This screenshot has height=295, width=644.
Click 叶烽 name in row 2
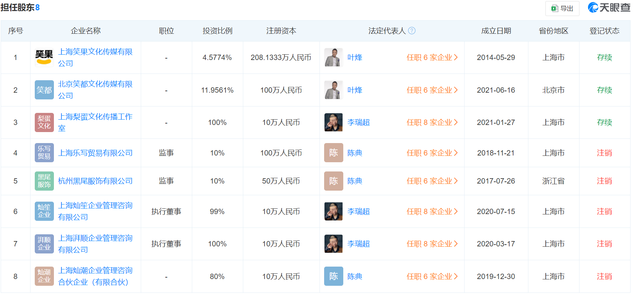[x=355, y=90]
